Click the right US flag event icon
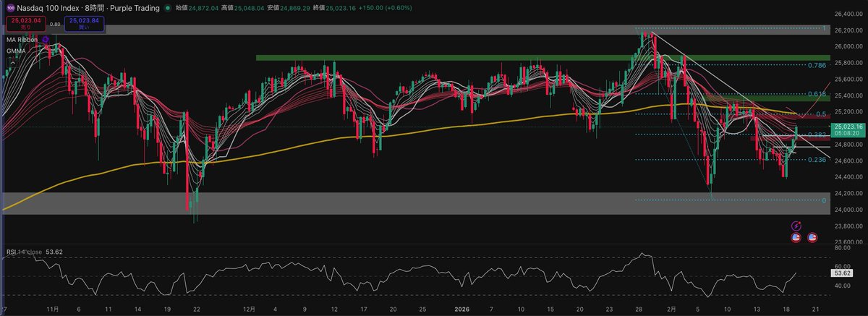The width and height of the screenshot is (868, 316). pyautogui.click(x=812, y=236)
